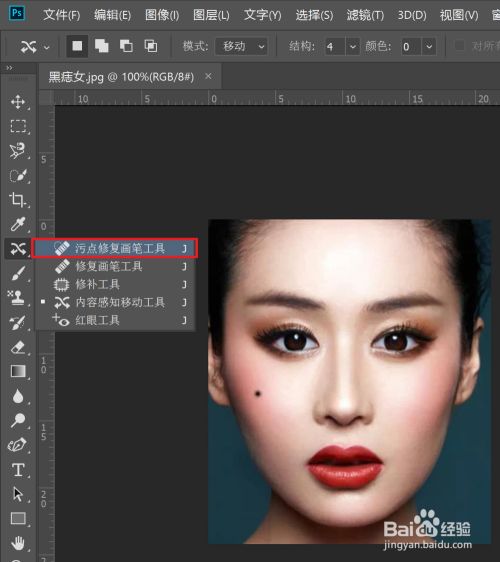
Task: Select the Path Selection tool
Action: (18, 494)
